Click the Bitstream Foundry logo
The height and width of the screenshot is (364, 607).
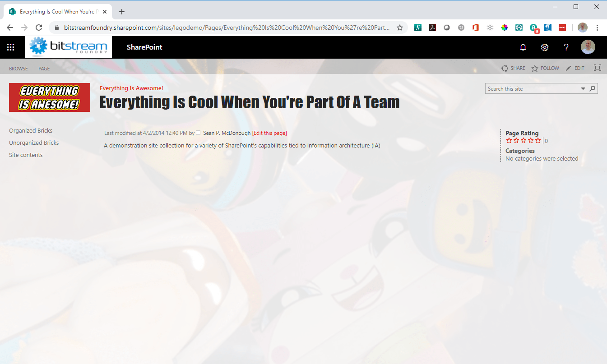69,47
